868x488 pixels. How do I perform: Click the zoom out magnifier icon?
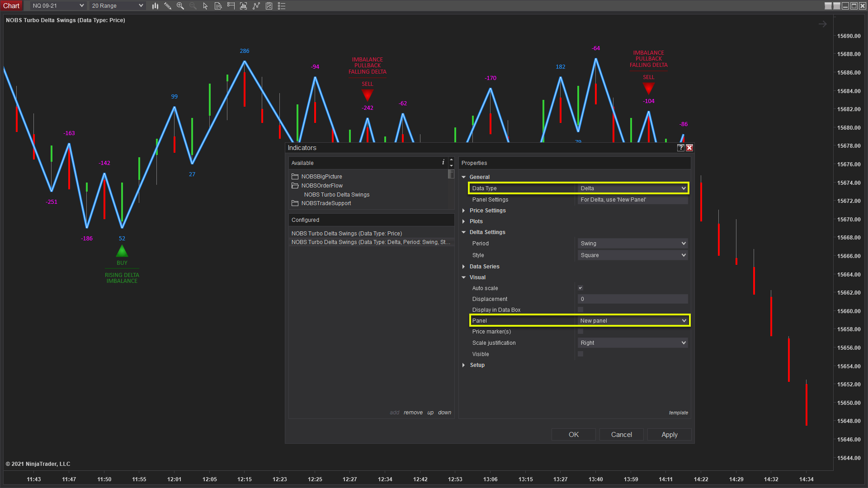coord(193,6)
